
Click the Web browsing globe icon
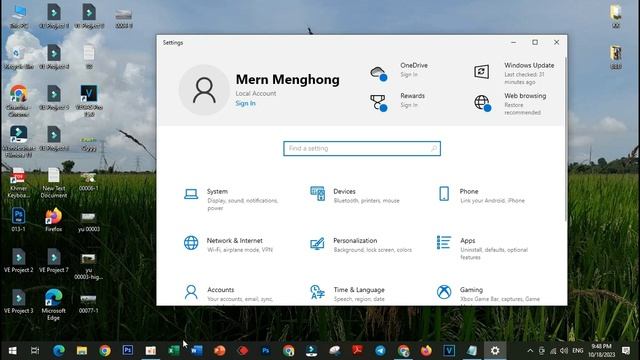(482, 102)
